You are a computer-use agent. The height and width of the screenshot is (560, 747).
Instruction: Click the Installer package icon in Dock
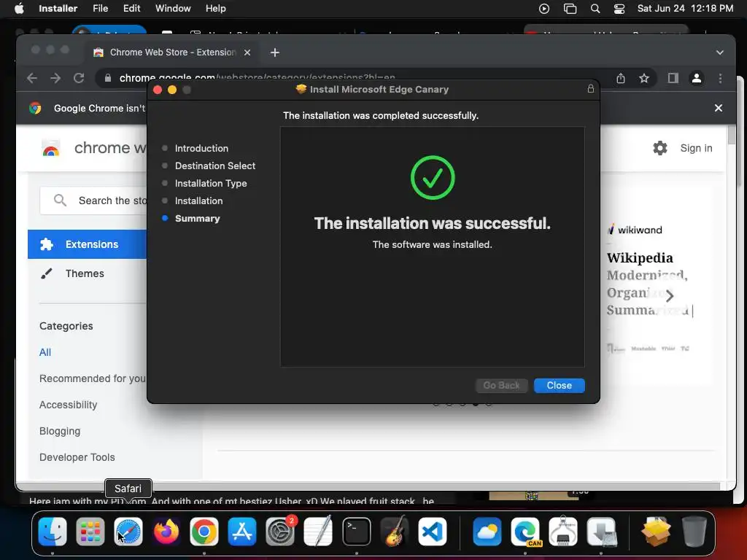[x=656, y=531]
